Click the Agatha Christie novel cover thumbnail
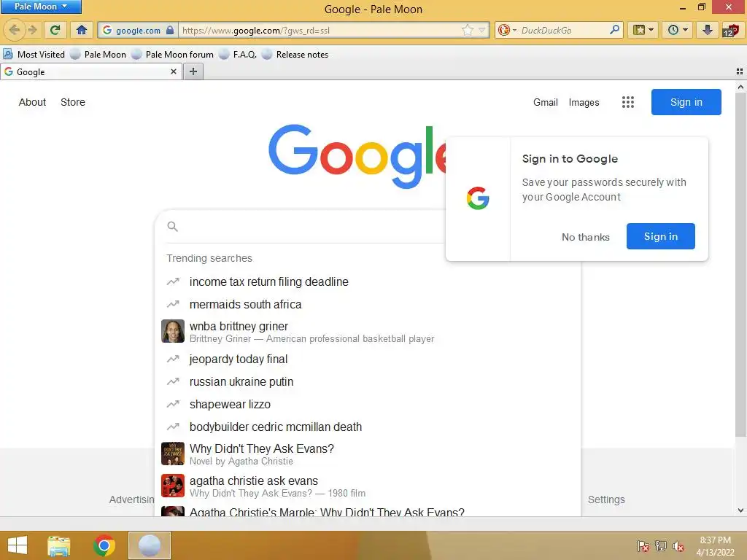This screenshot has width=747, height=560. pyautogui.click(x=172, y=454)
